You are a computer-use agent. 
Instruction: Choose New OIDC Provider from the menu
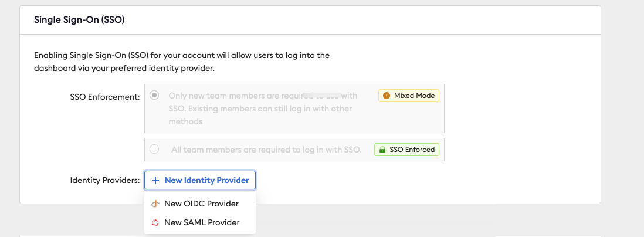point(201,204)
